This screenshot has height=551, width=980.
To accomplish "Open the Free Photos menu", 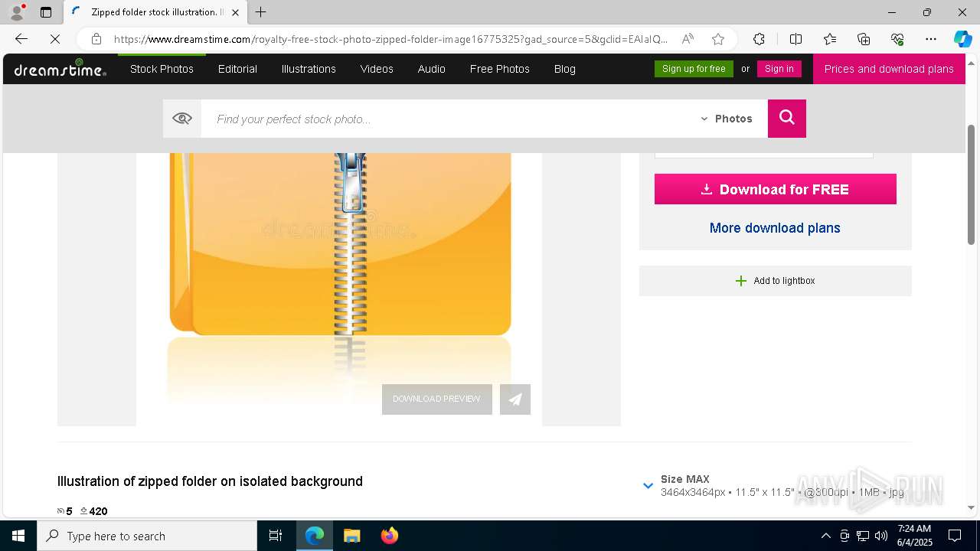I will click(500, 69).
